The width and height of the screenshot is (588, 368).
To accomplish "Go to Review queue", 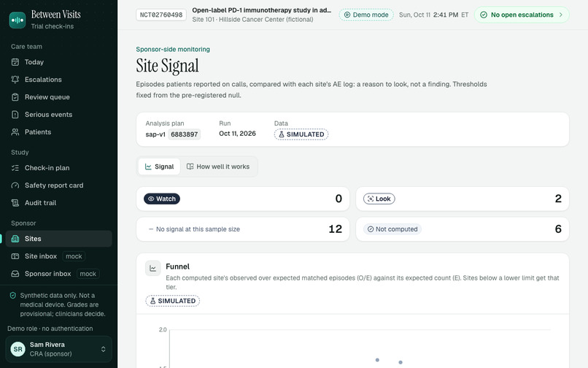I will (59, 97).
